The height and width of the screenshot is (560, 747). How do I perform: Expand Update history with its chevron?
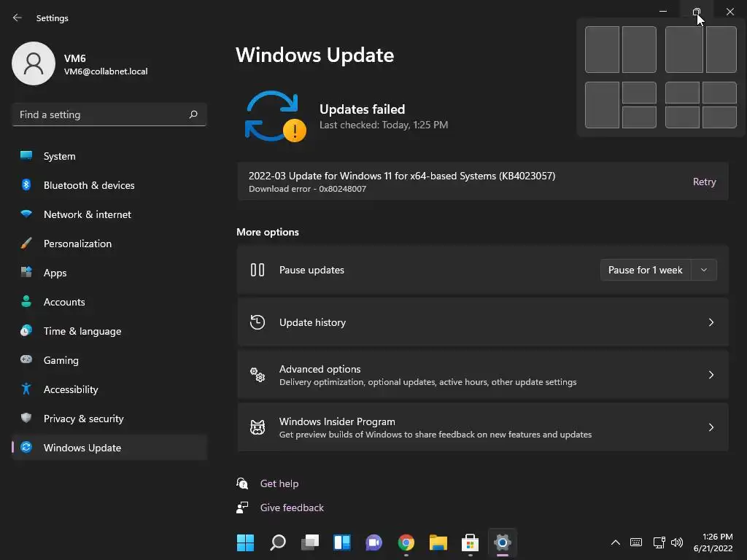tap(711, 322)
